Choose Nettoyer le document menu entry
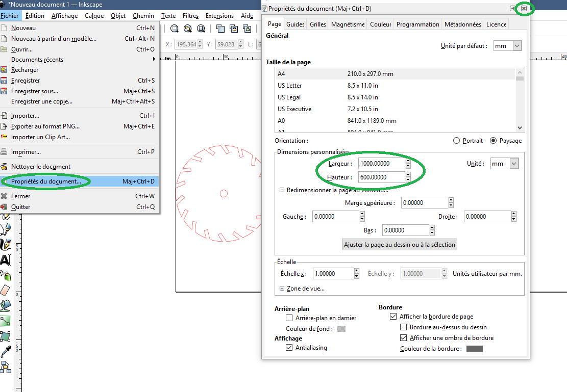 point(79,167)
